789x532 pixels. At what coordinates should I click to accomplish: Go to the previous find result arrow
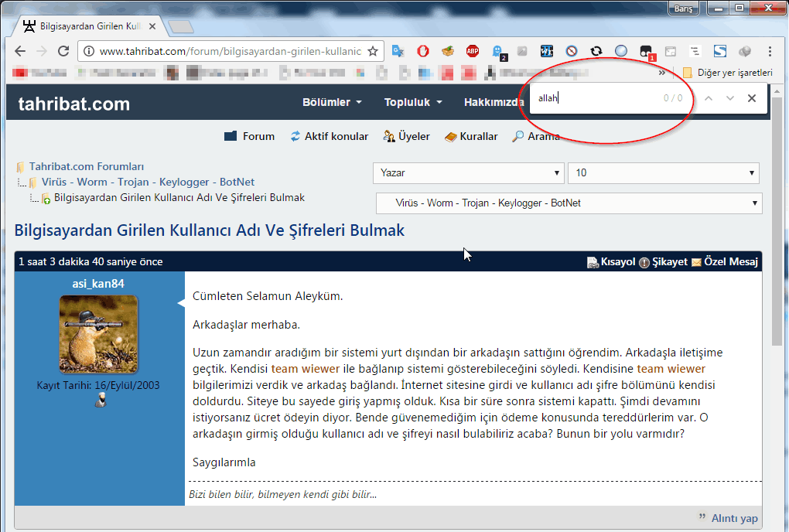coord(709,98)
